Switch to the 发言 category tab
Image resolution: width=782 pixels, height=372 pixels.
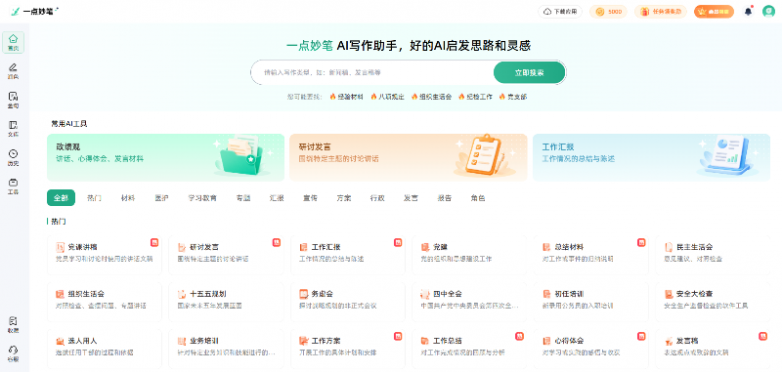(410, 198)
